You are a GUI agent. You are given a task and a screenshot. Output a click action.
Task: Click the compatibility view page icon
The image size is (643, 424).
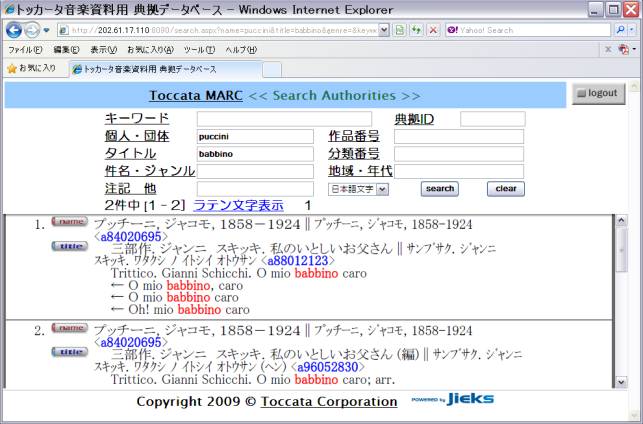pyautogui.click(x=400, y=30)
